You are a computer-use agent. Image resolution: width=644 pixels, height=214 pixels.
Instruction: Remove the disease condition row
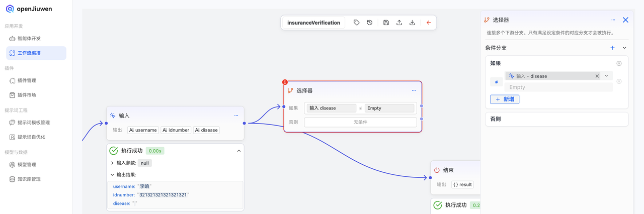(619, 81)
